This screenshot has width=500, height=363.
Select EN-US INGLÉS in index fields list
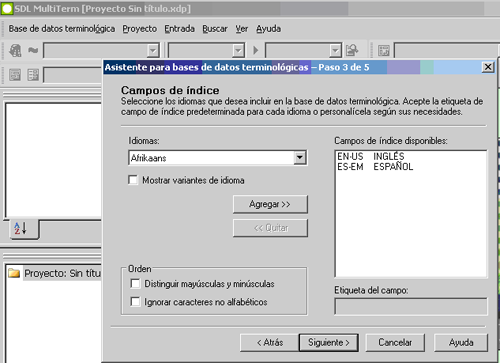371,156
